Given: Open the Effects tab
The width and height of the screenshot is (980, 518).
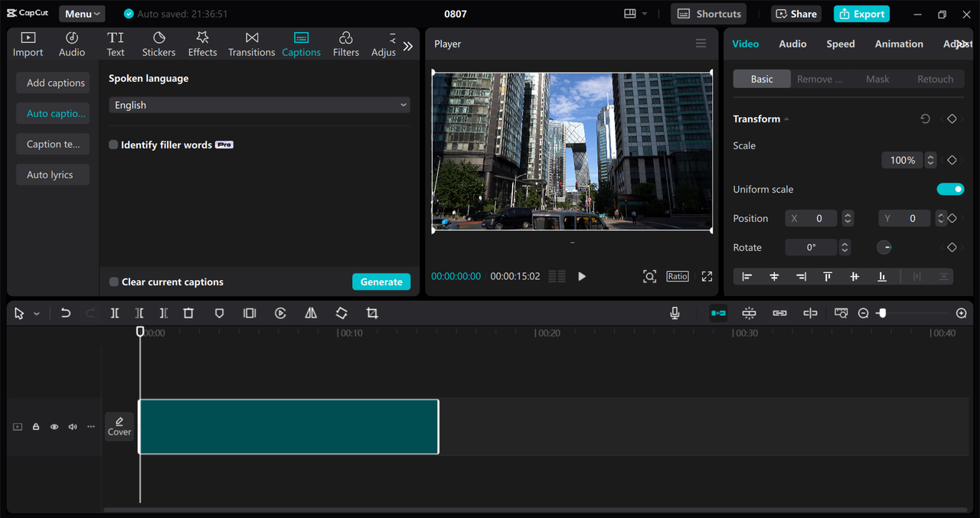Looking at the screenshot, I should pos(202,44).
